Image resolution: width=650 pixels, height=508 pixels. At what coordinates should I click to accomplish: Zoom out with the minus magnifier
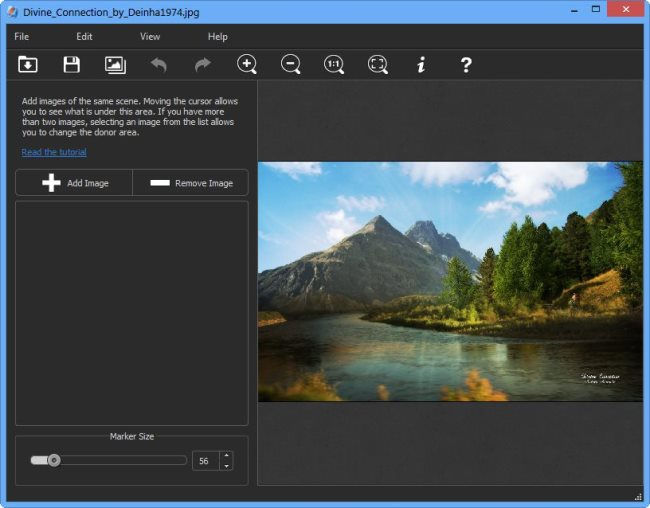point(290,65)
